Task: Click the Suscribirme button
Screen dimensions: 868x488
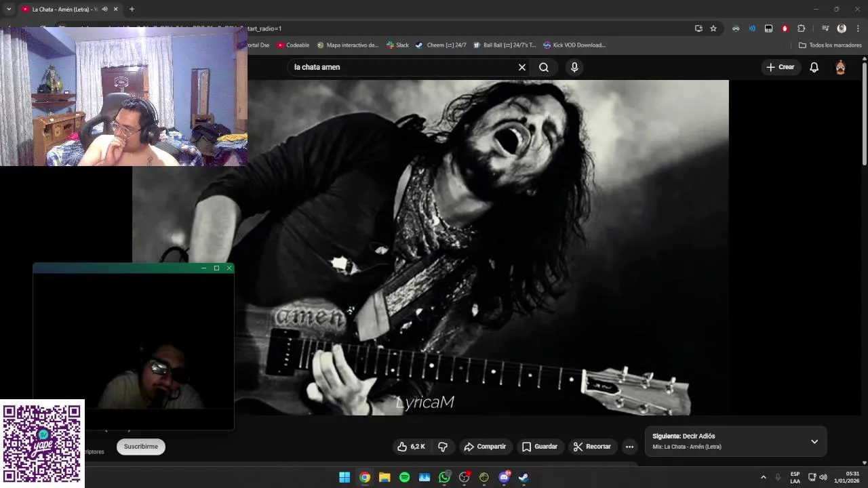Action: 141,447
